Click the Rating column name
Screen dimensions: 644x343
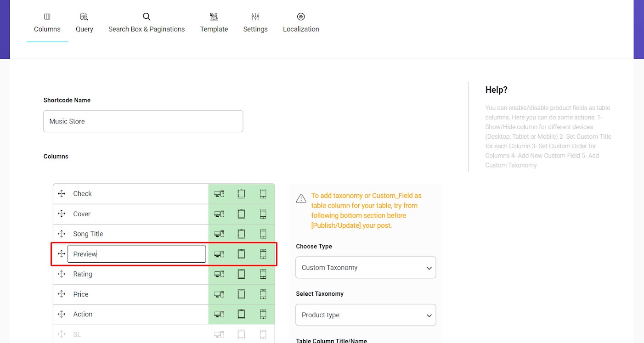83,274
